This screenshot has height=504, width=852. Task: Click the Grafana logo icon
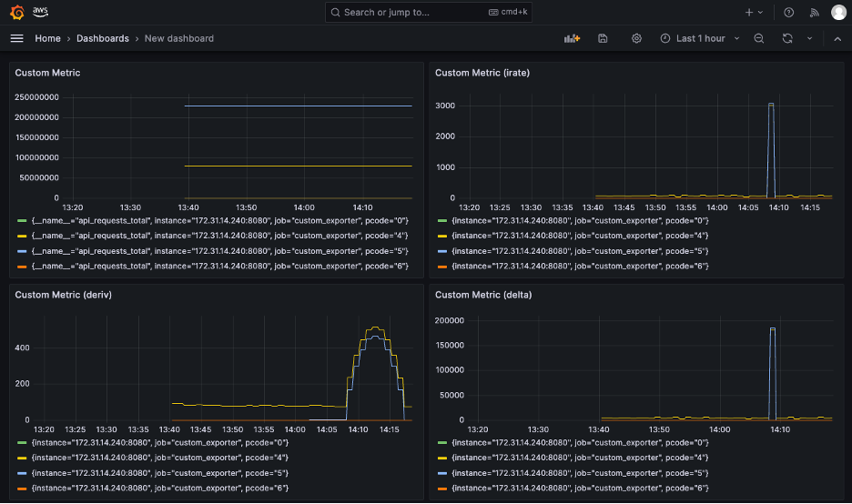pos(16,13)
